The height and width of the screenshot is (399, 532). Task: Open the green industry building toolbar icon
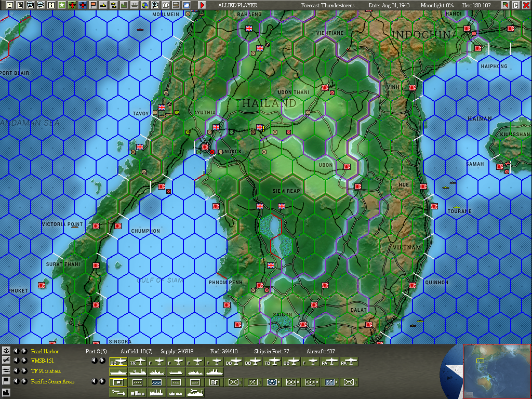click(x=124, y=5)
